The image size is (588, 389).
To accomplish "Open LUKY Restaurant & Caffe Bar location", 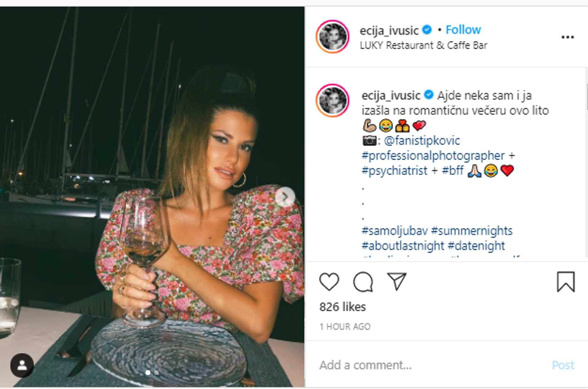I will [423, 45].
